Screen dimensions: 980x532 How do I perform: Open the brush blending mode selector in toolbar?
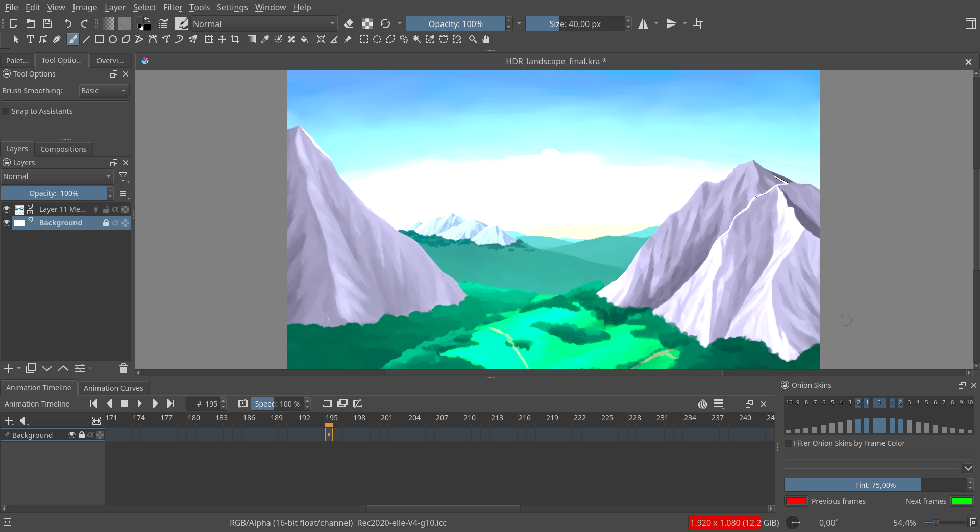point(263,23)
